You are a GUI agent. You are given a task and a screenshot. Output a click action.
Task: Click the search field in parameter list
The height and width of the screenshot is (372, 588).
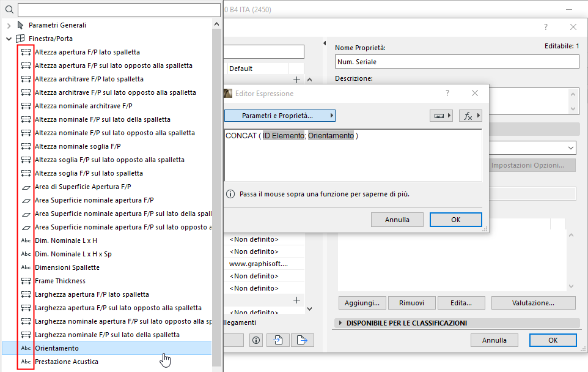tap(119, 10)
